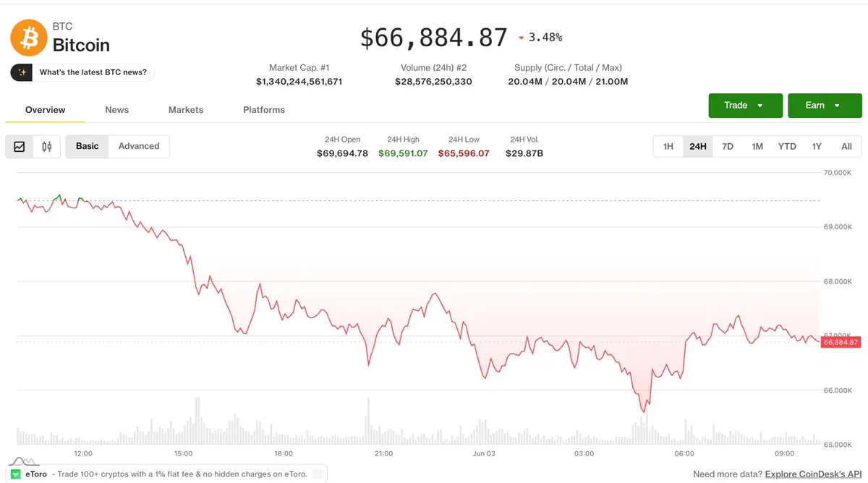The image size is (868, 483).
Task: Click the red price-down arrow indicator
Action: tap(521, 38)
